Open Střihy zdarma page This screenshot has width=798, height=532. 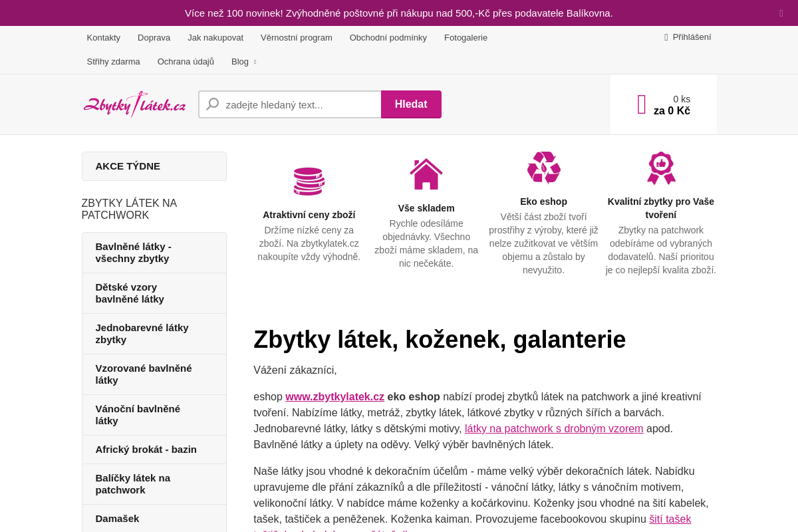(x=114, y=61)
